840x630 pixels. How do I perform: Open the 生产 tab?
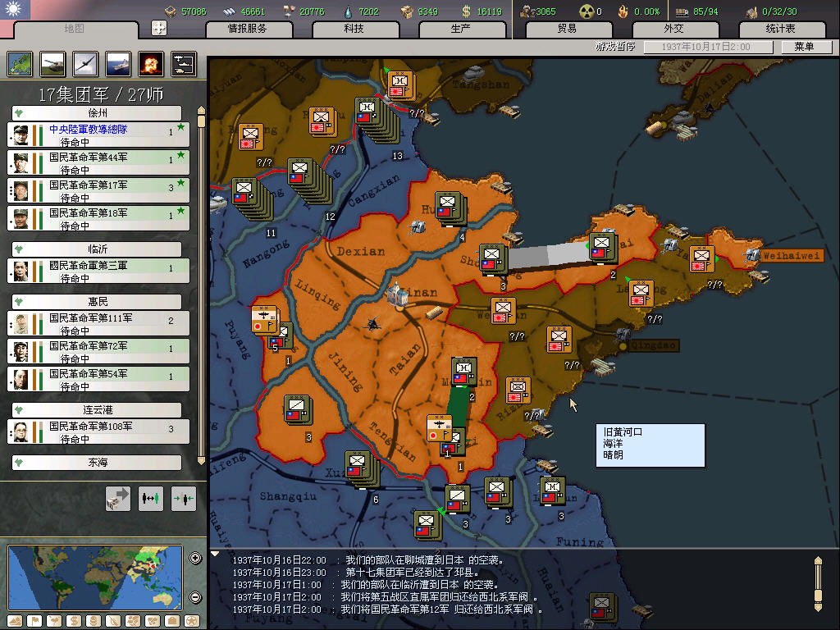tap(461, 29)
